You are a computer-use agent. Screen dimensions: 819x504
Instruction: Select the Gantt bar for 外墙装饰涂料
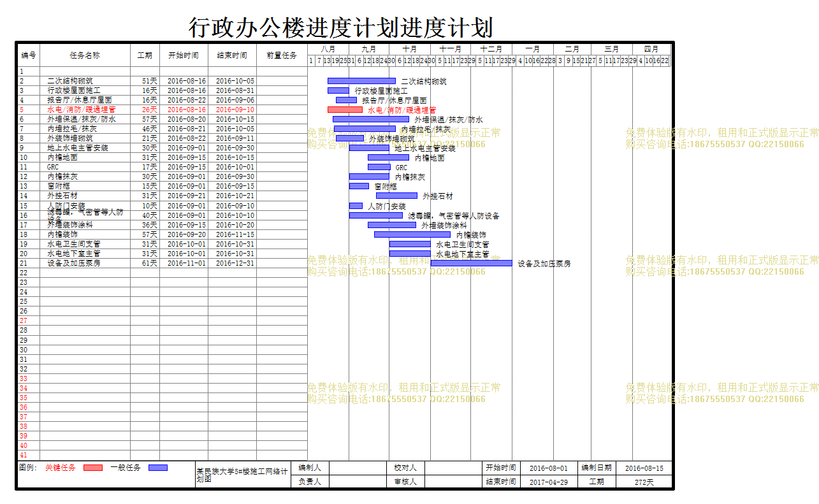pyautogui.click(x=392, y=225)
